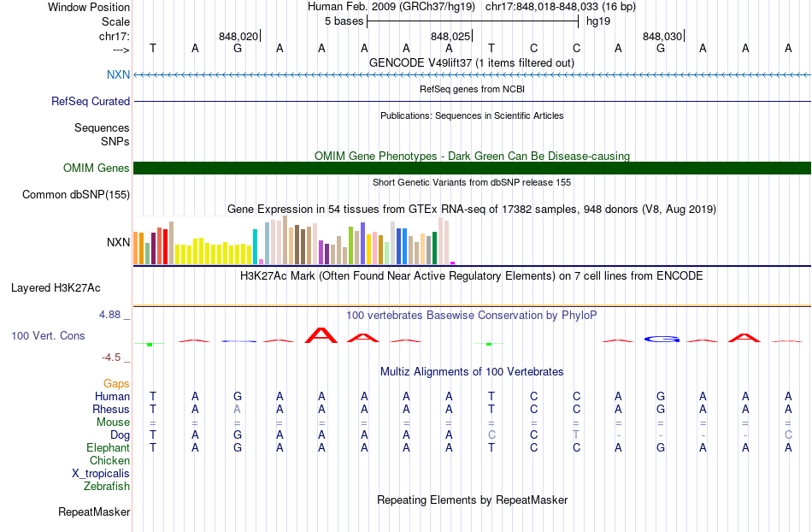The height and width of the screenshot is (532, 812).
Task: Click the OMIM Gene Phenotypes track title
Action: [473, 156]
